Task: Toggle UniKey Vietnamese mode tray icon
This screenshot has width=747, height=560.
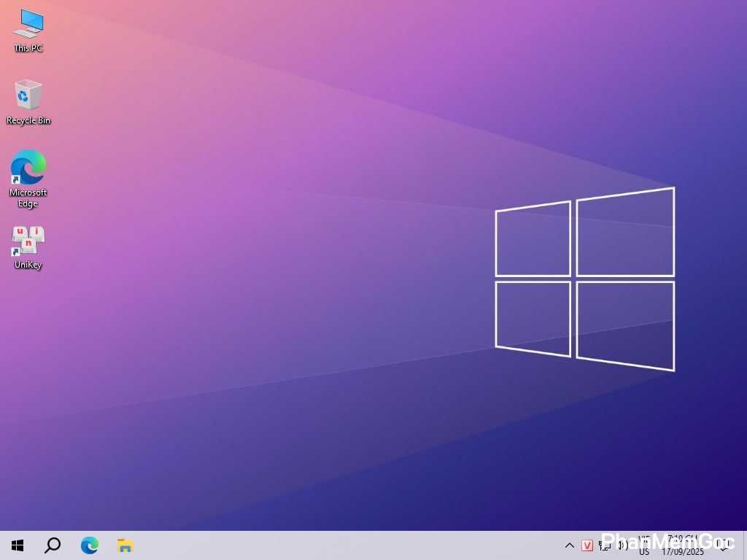Action: tap(587, 545)
